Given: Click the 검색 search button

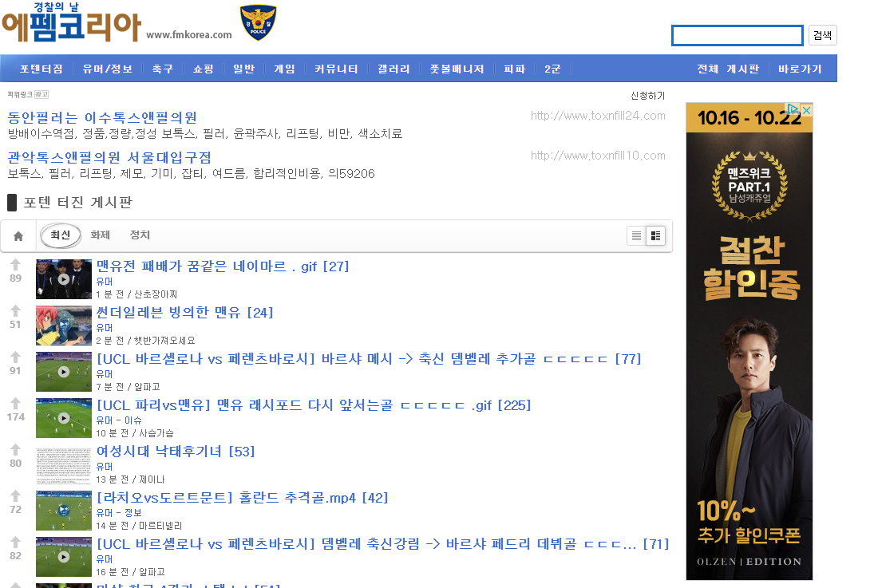Looking at the screenshot, I should coord(822,35).
